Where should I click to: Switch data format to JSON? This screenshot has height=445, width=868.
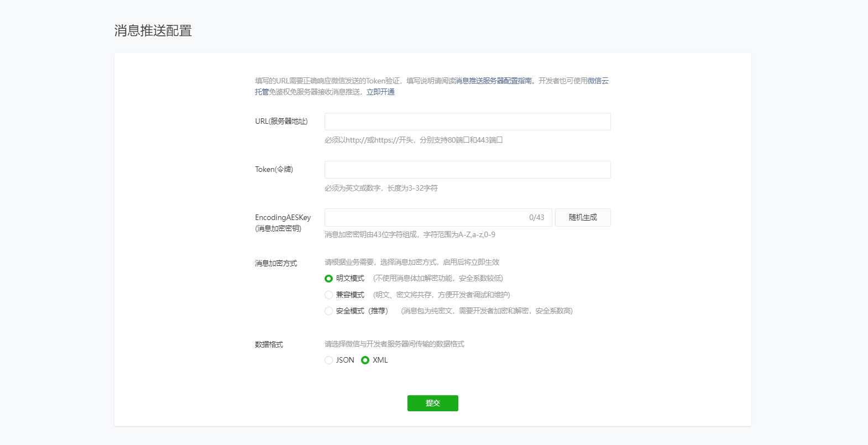(329, 360)
